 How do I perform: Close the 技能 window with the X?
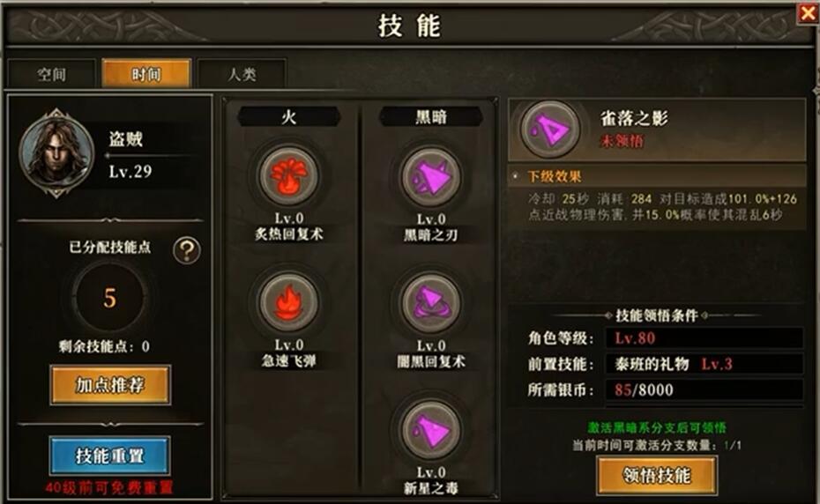(808, 12)
